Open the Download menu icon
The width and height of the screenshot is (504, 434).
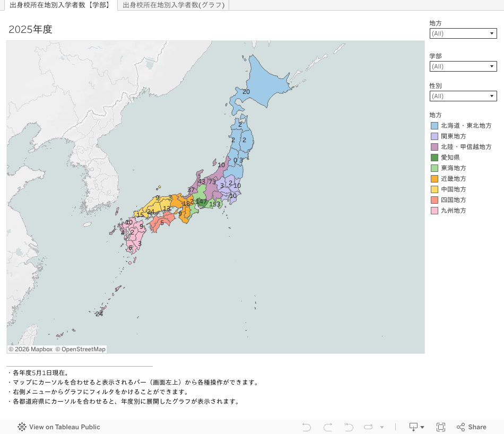tap(416, 427)
